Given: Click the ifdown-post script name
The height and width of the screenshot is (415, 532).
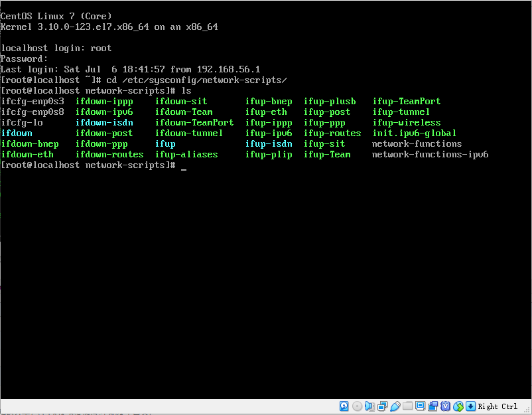Looking at the screenshot, I should point(104,133).
